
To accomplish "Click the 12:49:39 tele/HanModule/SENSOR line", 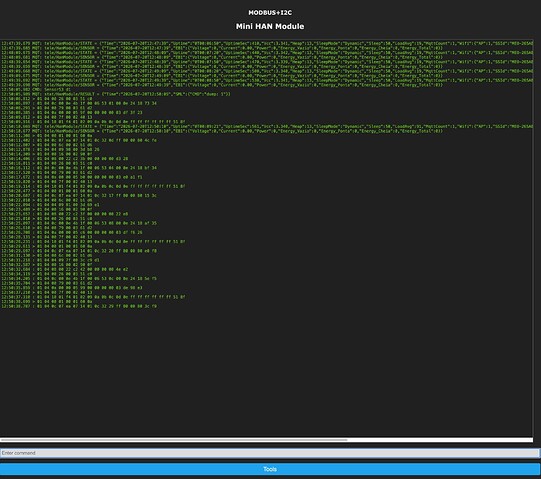I will (222, 85).
